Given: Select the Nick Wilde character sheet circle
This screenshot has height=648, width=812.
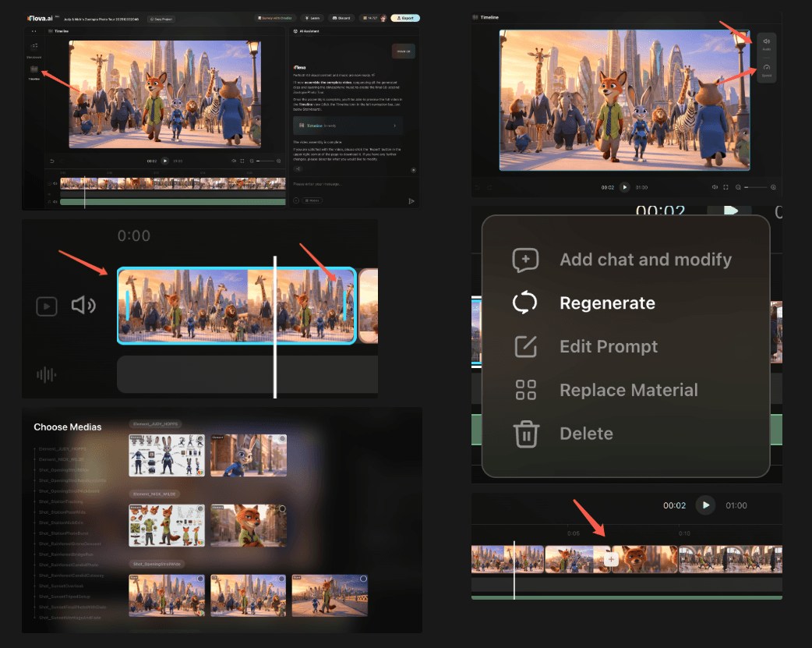Looking at the screenshot, I should click(x=200, y=509).
